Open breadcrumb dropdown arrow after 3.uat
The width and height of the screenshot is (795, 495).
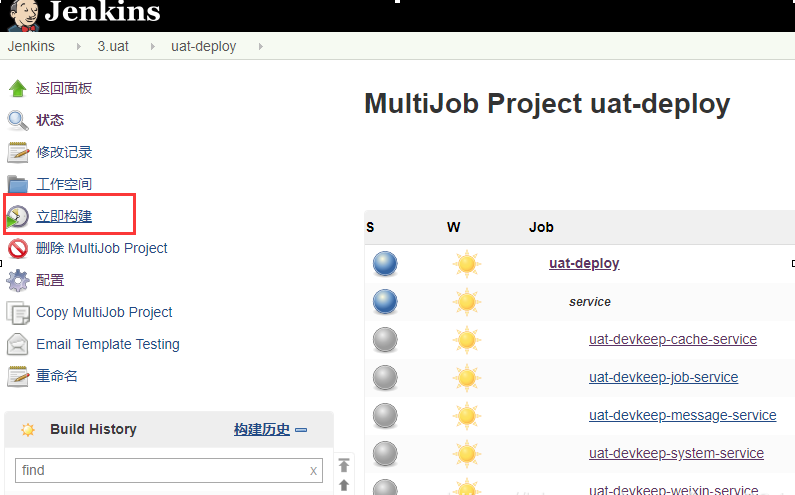pyautogui.click(x=152, y=47)
